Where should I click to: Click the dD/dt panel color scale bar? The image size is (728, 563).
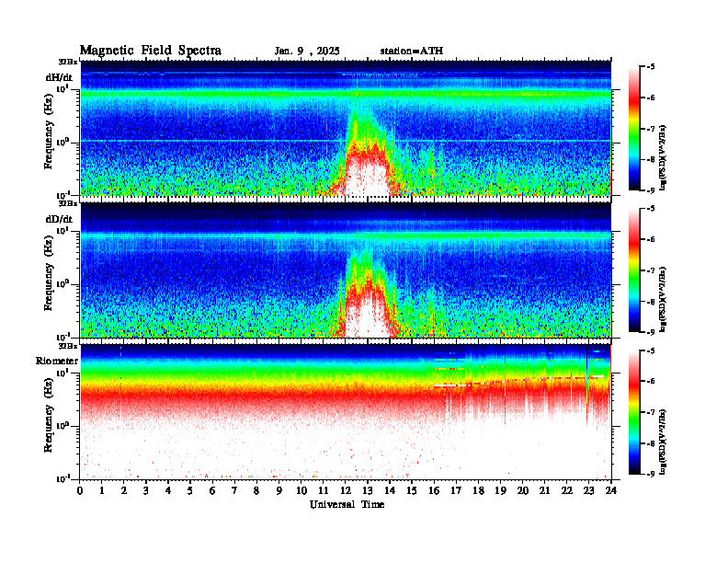click(x=634, y=270)
